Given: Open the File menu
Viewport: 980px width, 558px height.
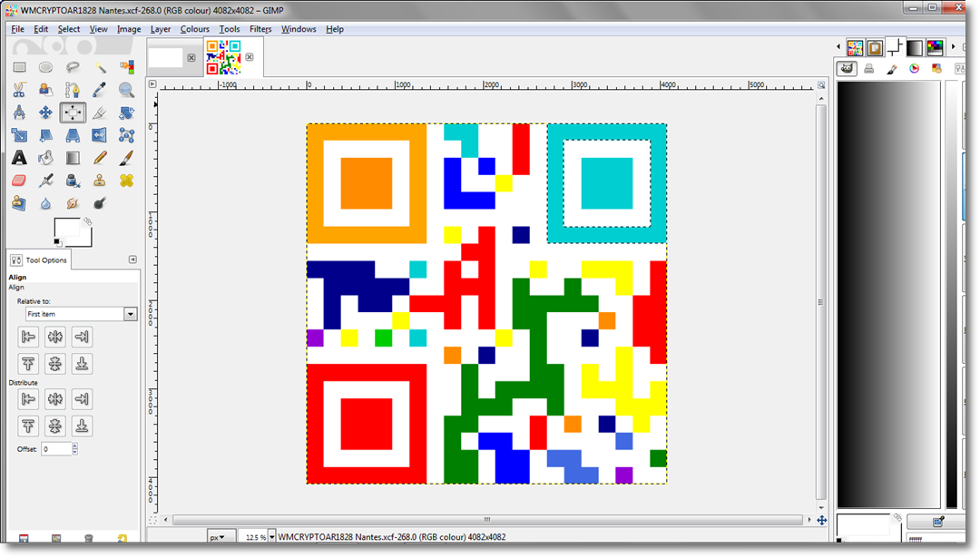Looking at the screenshot, I should click(17, 29).
